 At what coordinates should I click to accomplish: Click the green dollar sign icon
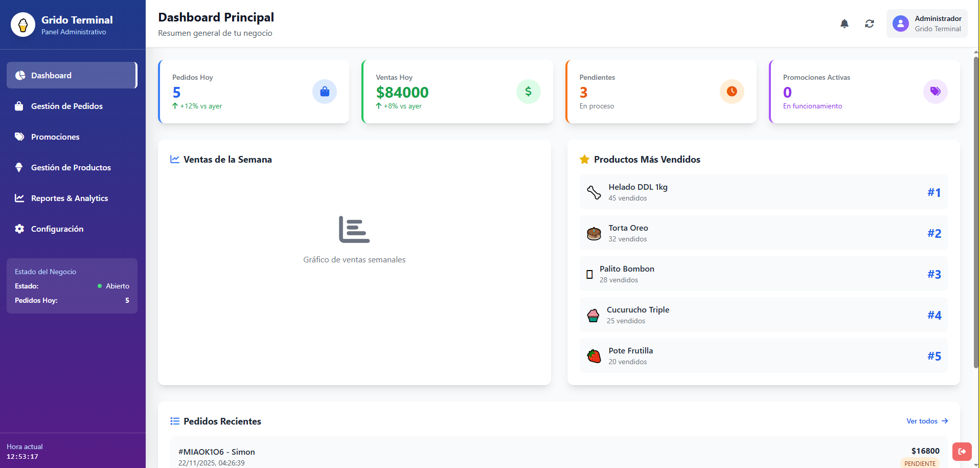click(528, 92)
